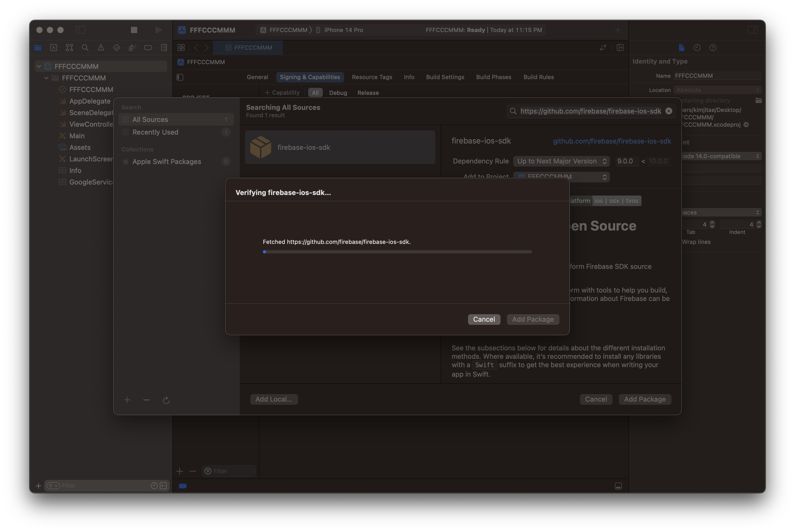Image resolution: width=795 pixels, height=532 pixels.
Task: Collapse the FFFCCCMMM group folder
Action: tap(47, 78)
